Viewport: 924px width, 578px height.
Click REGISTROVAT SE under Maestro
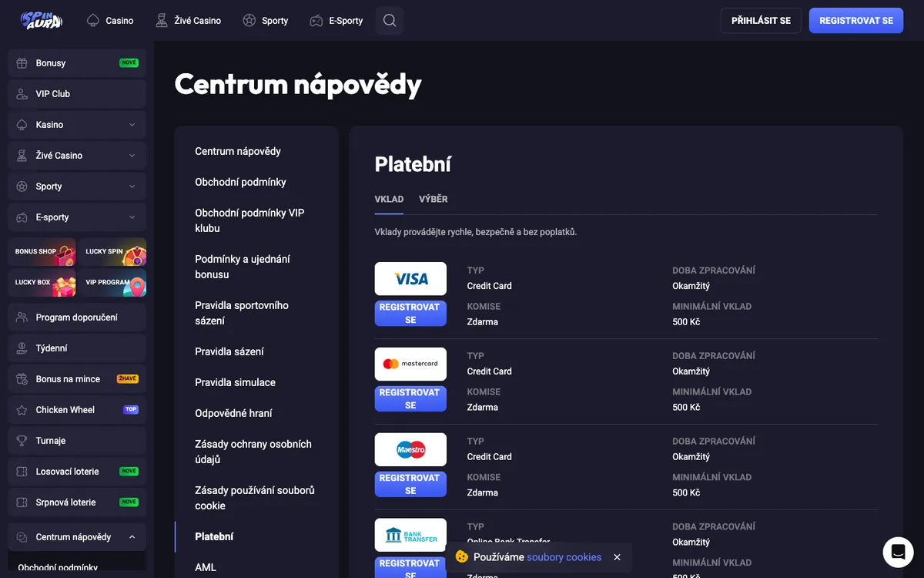[x=410, y=484]
